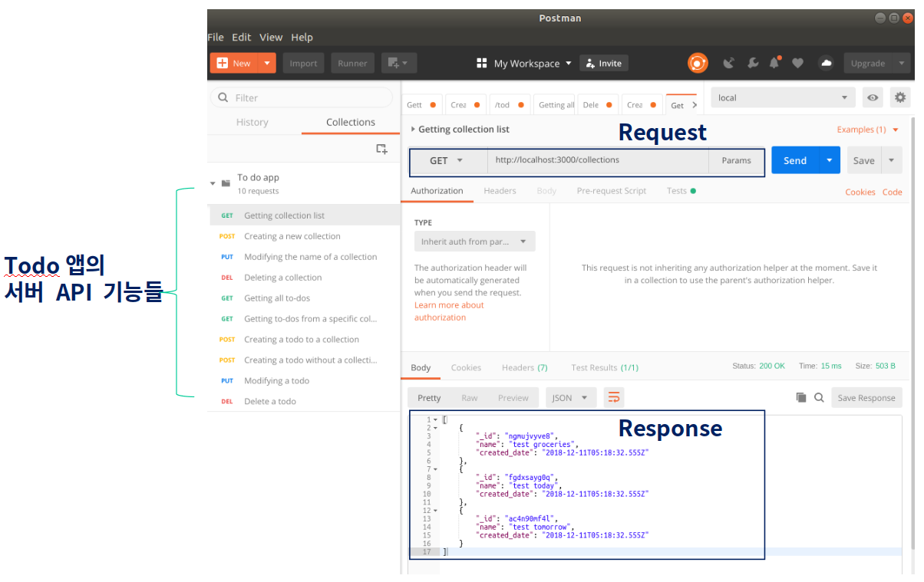Click the Runner button
924x582 pixels.
click(352, 63)
